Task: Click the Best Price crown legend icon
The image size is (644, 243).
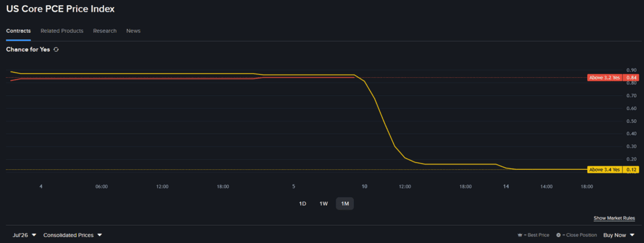Action: click(519, 235)
